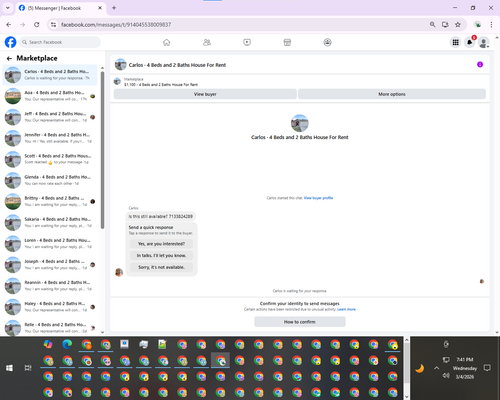The height and width of the screenshot is (400, 500).
Task: Select the Messenger | Facebook tab
Action: click(60, 8)
